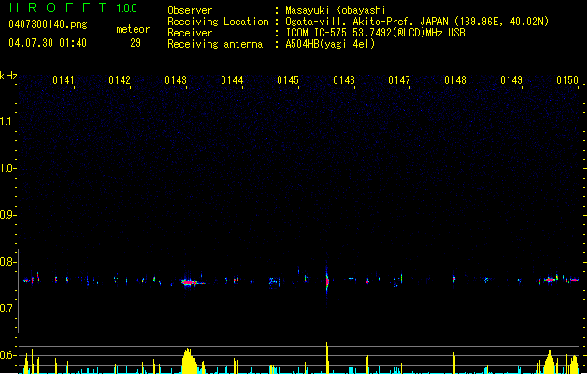Click the 0149 time marker

511,80
